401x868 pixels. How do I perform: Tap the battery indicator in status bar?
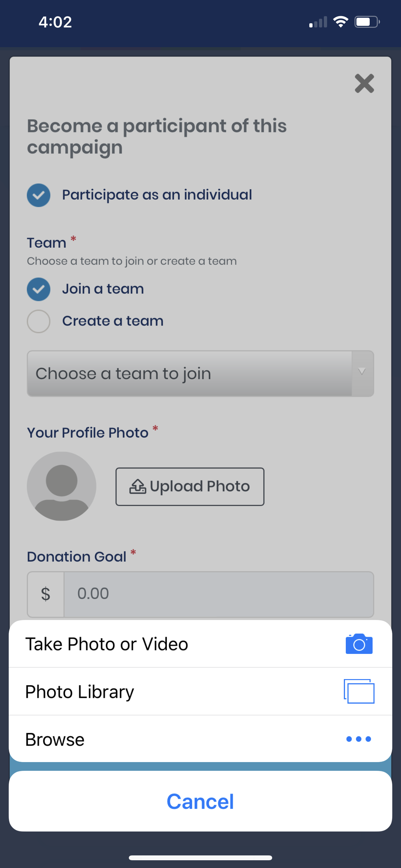tap(367, 22)
